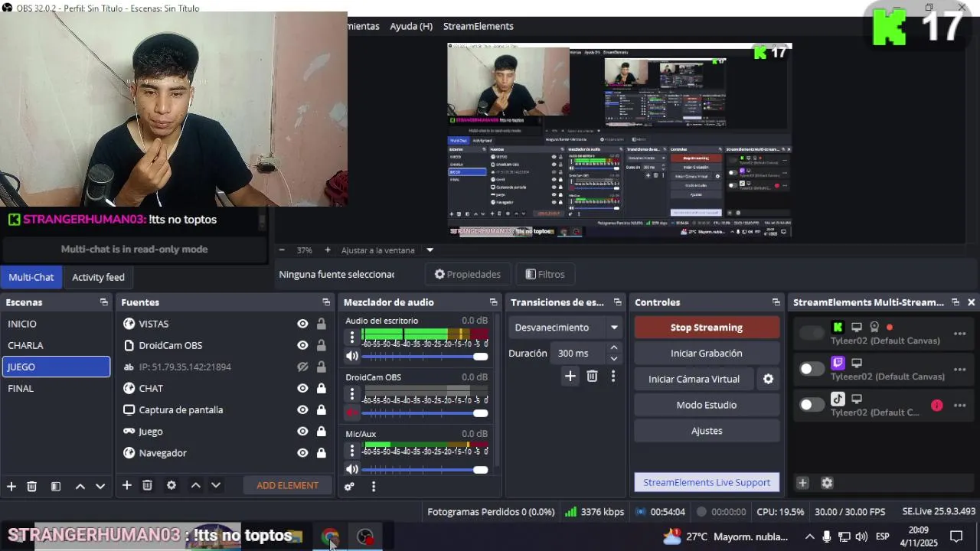Unlock the Juego source

[x=322, y=431]
